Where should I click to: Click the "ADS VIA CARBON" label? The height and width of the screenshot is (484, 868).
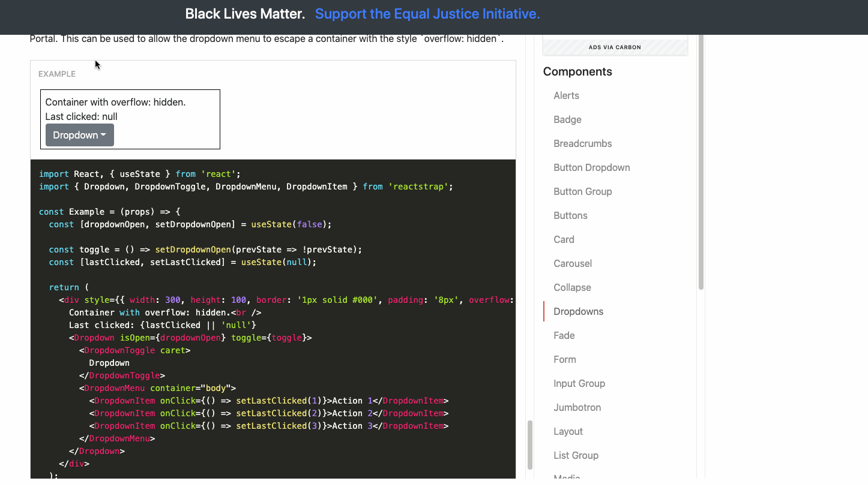tap(615, 47)
